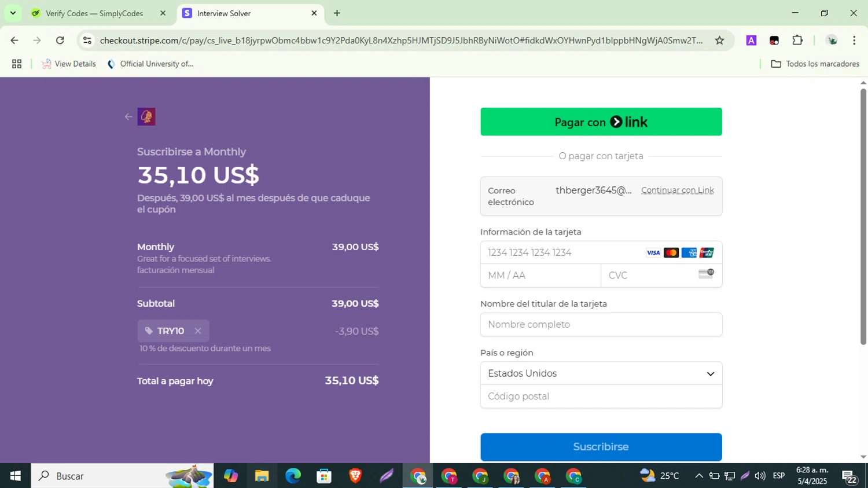Reload the current page

point(60,41)
